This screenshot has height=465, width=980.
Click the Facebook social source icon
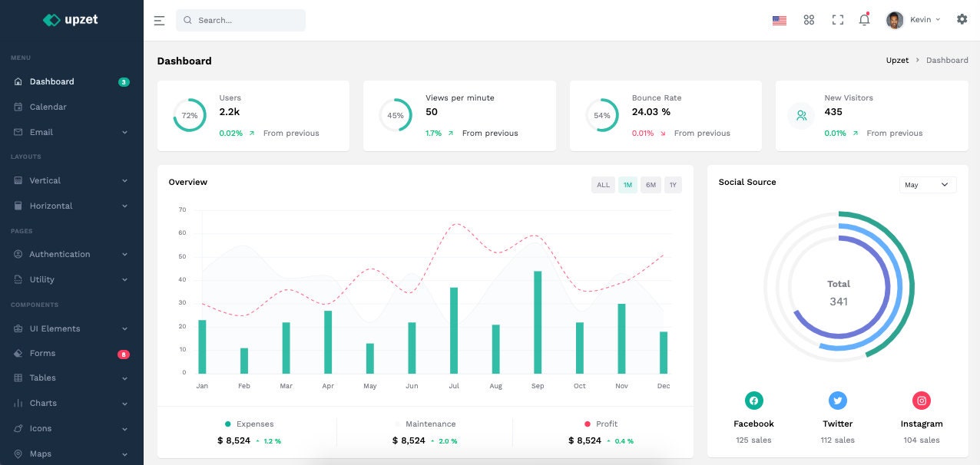click(753, 400)
